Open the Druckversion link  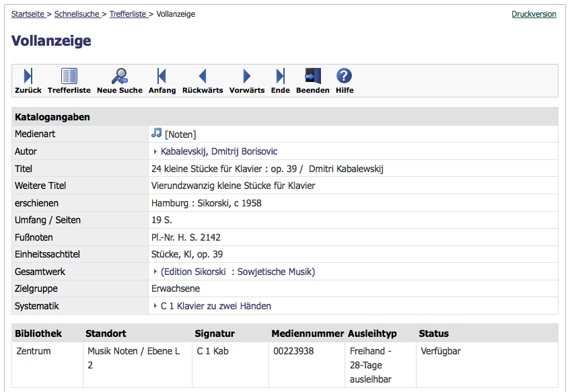(534, 14)
